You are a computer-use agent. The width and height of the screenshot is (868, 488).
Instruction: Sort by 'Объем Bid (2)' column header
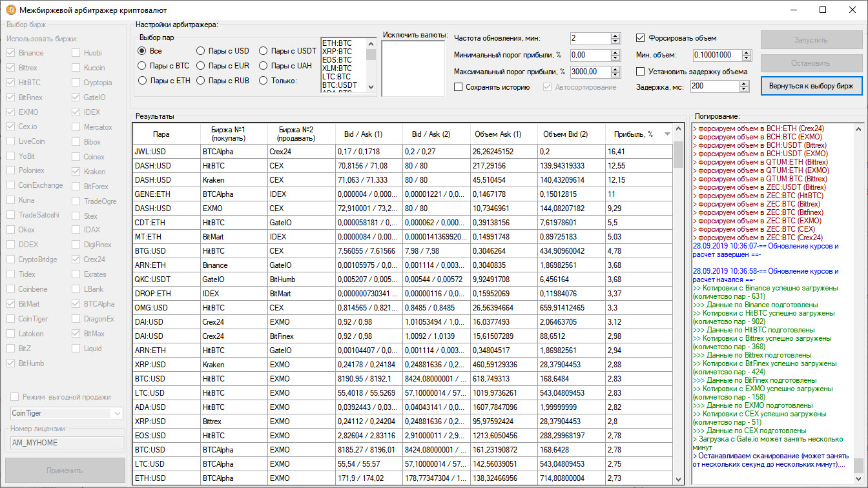point(571,134)
